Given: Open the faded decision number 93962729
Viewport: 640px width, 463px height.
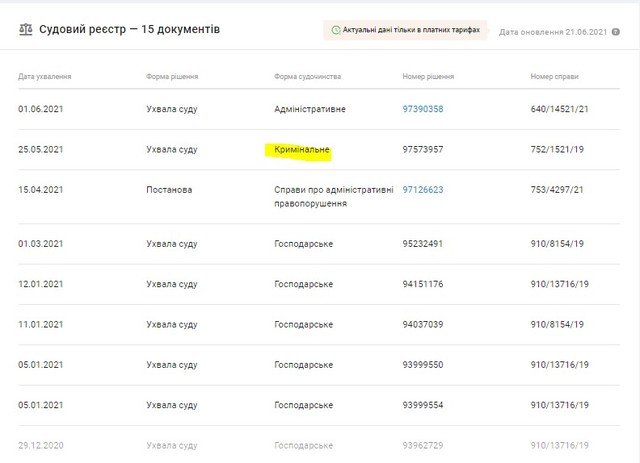Looking at the screenshot, I should click(x=422, y=445).
